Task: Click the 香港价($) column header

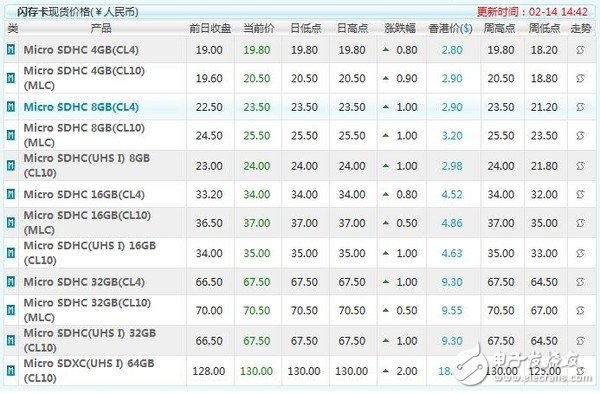Action: click(450, 28)
